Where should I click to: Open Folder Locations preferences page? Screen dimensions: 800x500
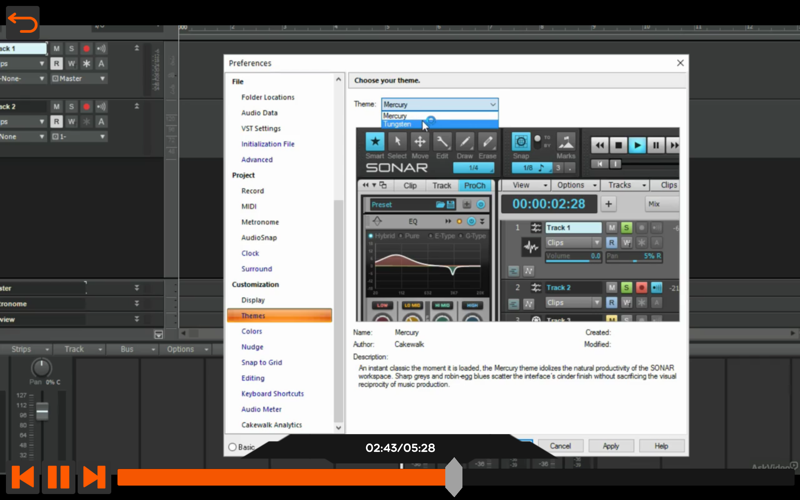pos(268,97)
